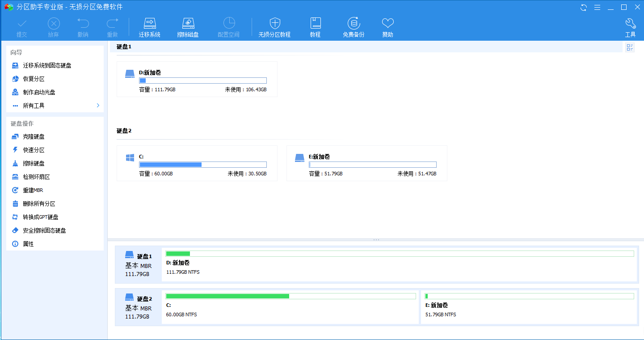Click 硬盘操作 section header
The width and height of the screenshot is (644, 340).
click(x=22, y=123)
